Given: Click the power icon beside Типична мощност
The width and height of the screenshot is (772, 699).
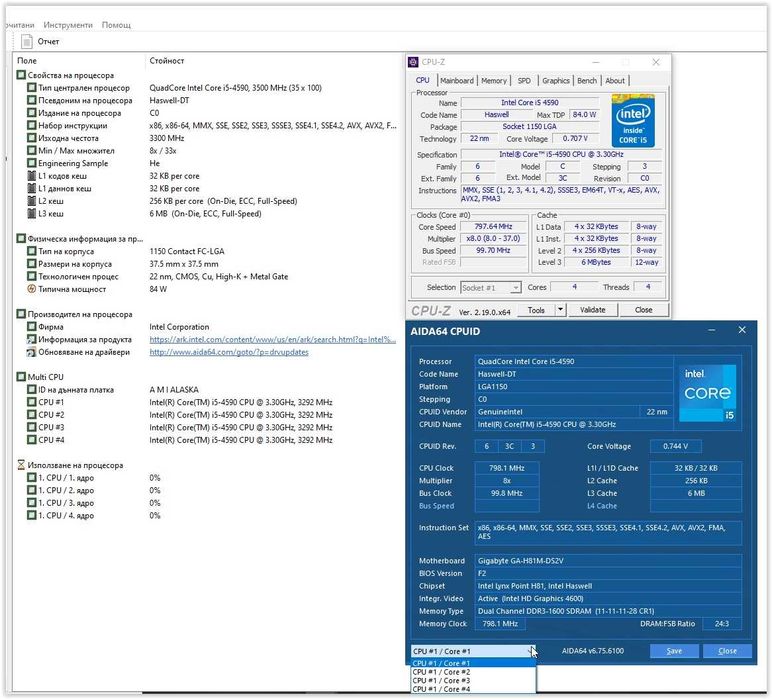Looking at the screenshot, I should 32,289.
